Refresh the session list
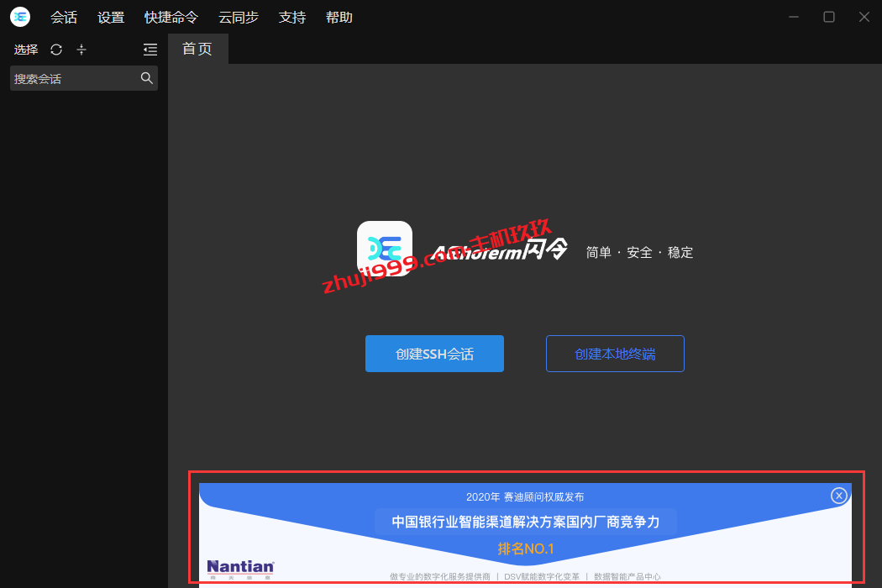882x588 pixels. [56, 50]
